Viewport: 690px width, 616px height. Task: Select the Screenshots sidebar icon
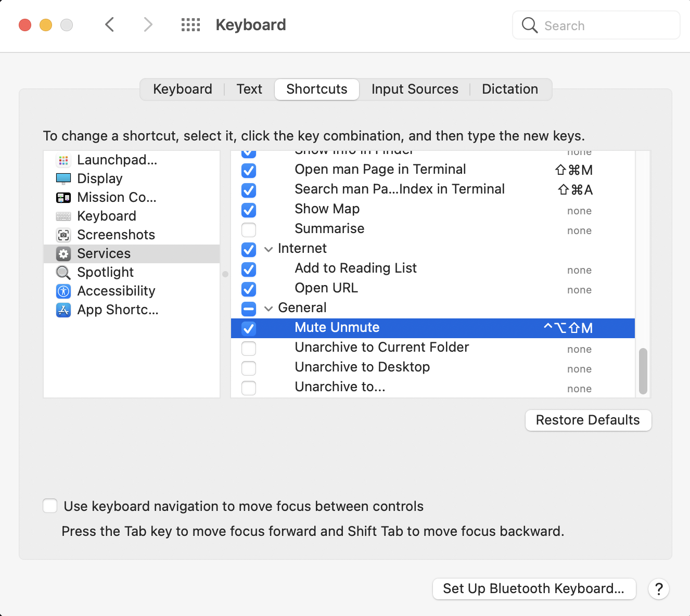[63, 235]
